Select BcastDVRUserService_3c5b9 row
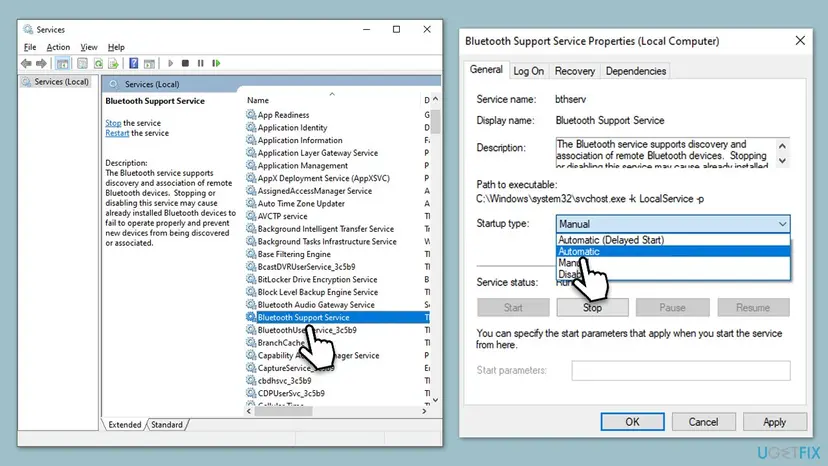 coord(337,266)
